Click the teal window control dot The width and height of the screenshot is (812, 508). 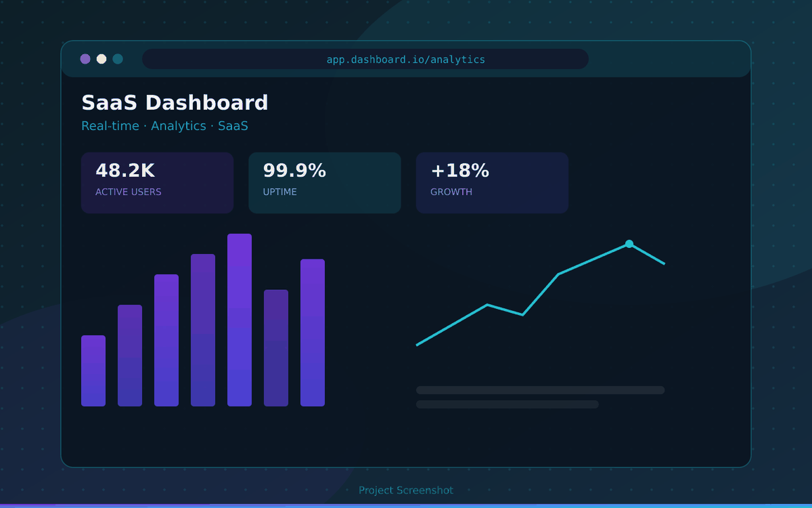pyautogui.click(x=118, y=59)
